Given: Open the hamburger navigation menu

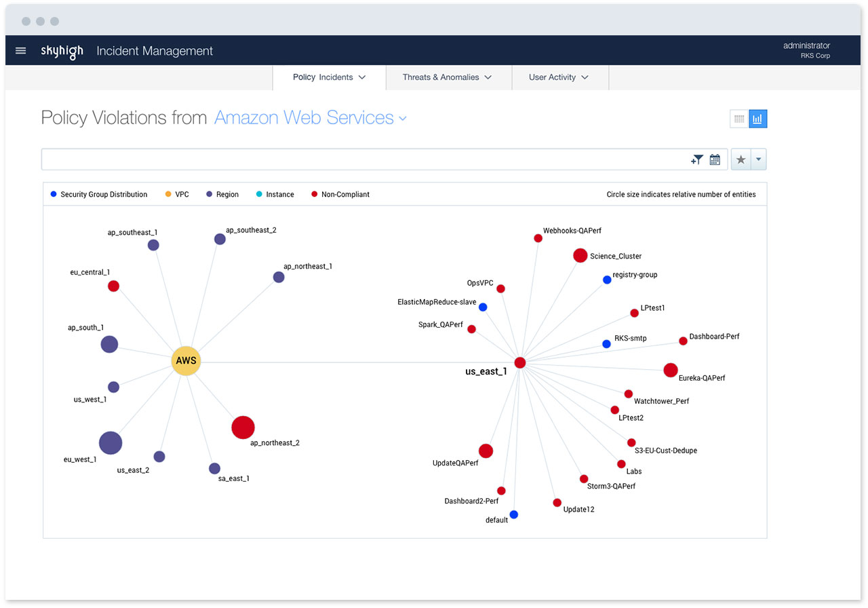Looking at the screenshot, I should [x=20, y=51].
